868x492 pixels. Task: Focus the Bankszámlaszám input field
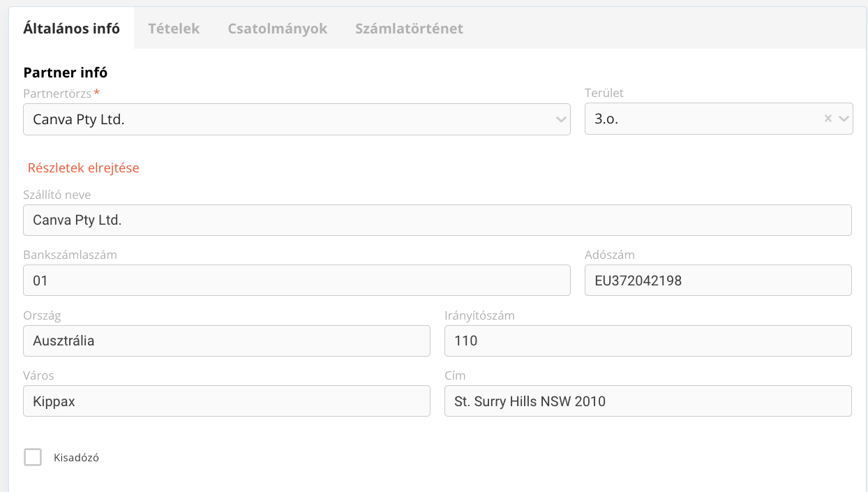(297, 281)
